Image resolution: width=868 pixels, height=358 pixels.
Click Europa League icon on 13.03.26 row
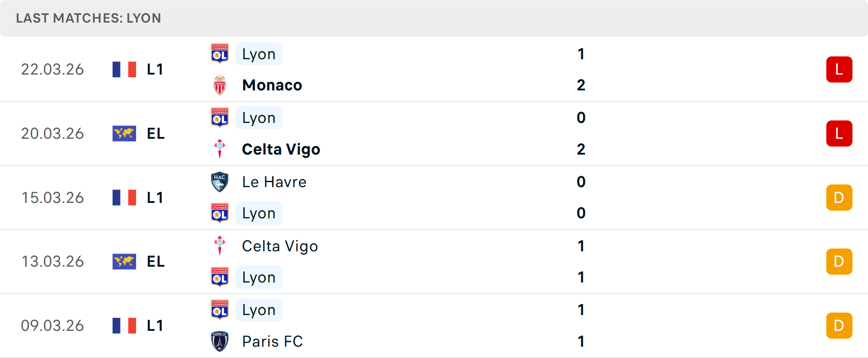point(124,262)
